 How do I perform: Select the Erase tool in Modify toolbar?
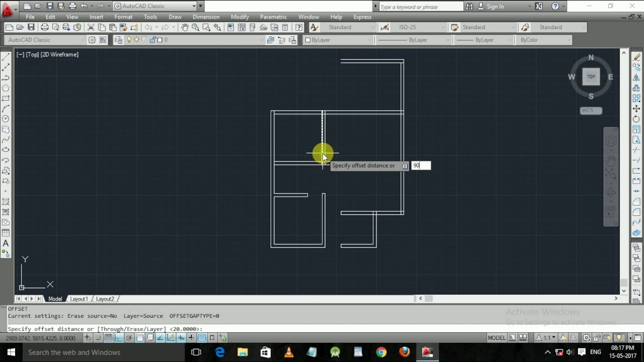[636, 57]
